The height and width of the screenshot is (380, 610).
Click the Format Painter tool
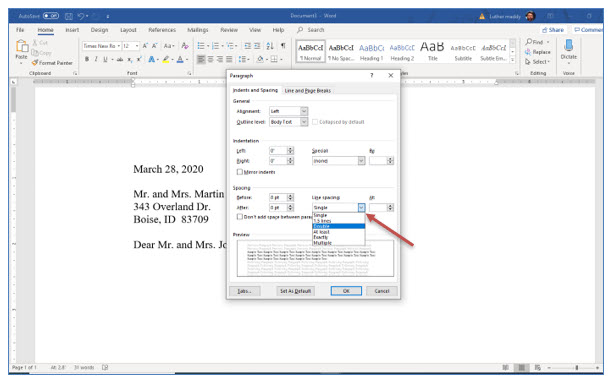tap(52, 63)
